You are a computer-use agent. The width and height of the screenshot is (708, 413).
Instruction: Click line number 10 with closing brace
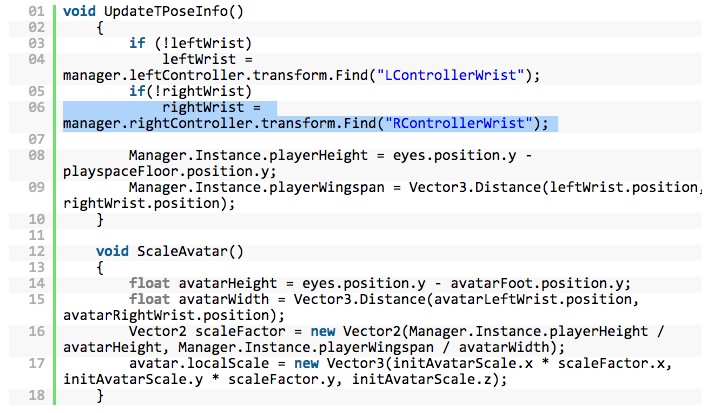[x=37, y=219]
